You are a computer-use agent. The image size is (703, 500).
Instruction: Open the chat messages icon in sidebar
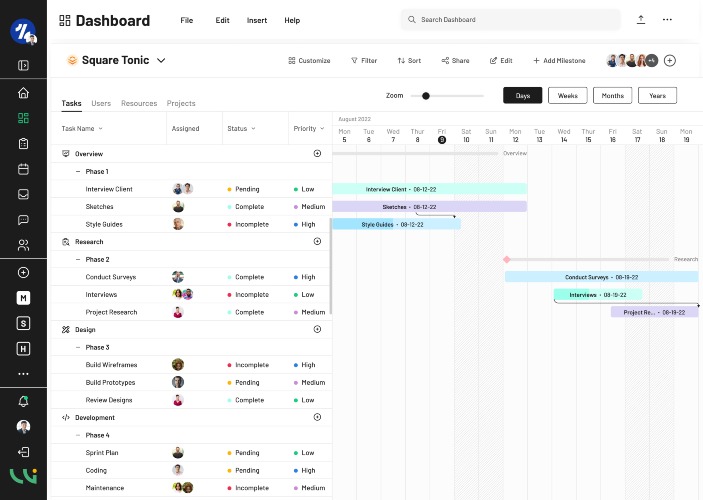[23, 220]
